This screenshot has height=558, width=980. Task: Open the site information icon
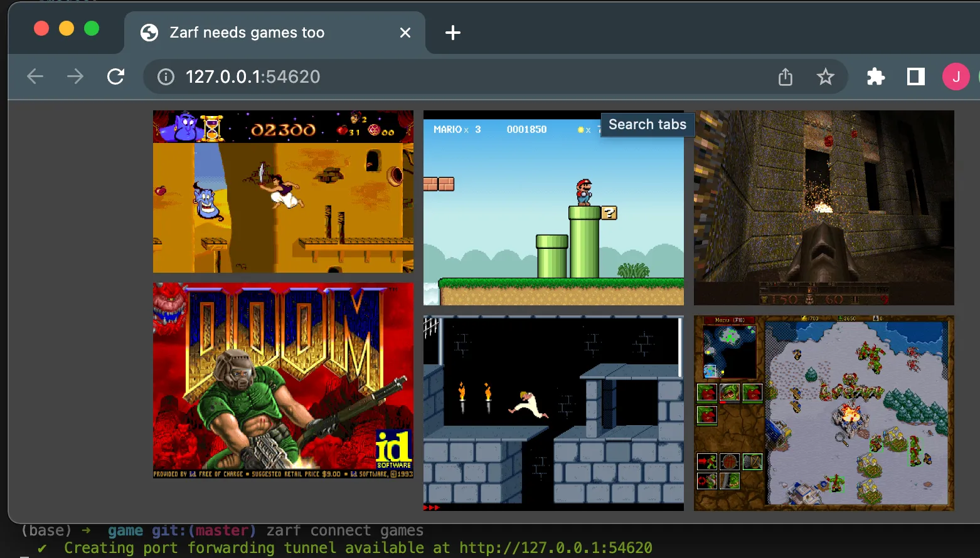click(166, 76)
